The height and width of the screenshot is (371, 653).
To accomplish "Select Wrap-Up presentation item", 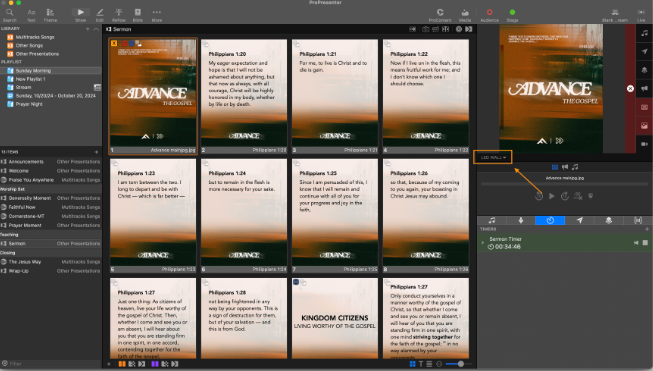I will [50, 271].
